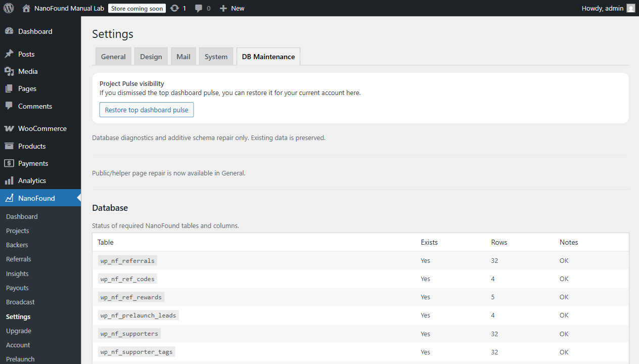
Task: Go to Payouts submenu page
Action: [x=17, y=288]
